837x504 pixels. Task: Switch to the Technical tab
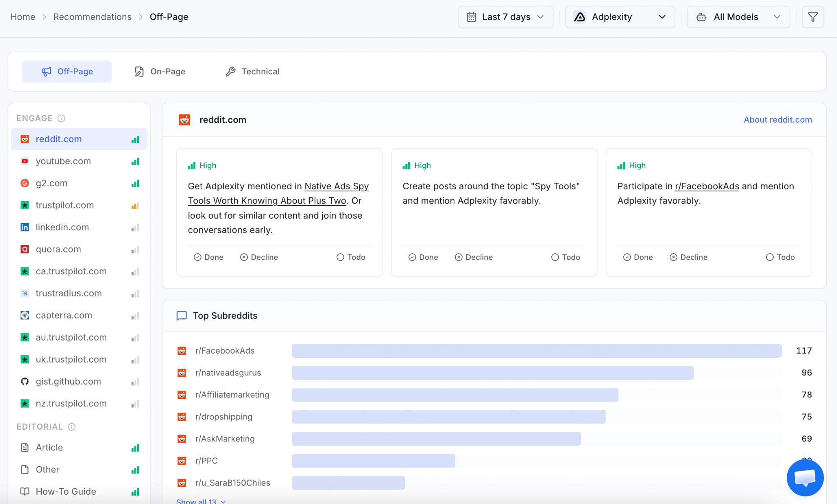pos(253,72)
